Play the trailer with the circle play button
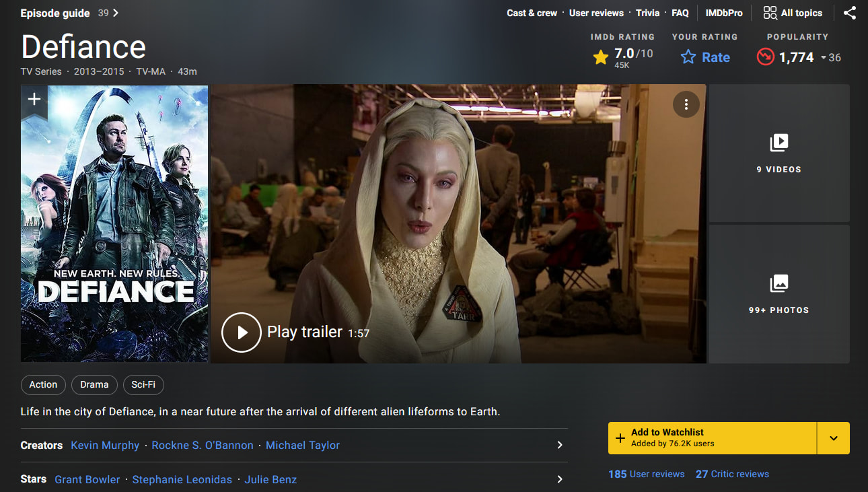Image resolution: width=868 pixels, height=492 pixels. (241, 332)
